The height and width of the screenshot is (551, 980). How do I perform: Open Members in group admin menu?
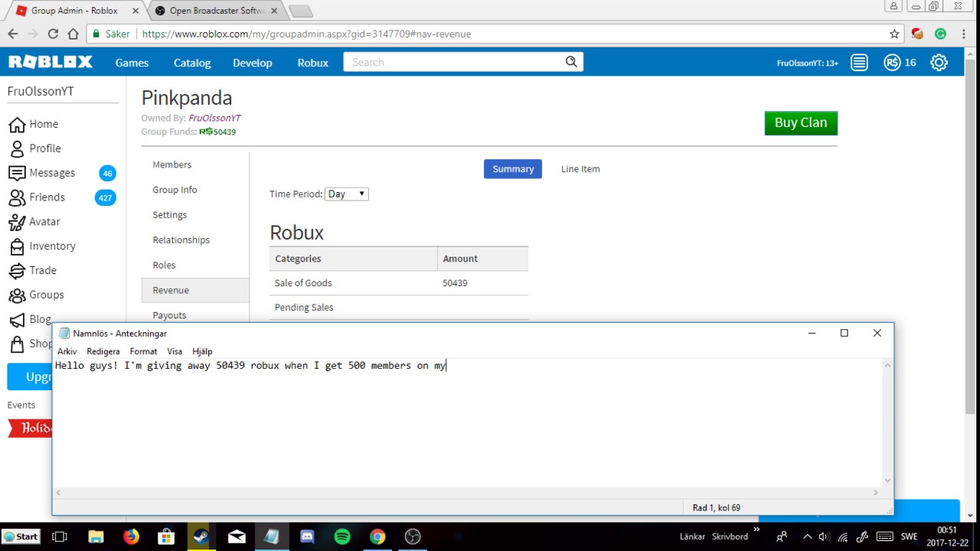pos(172,165)
